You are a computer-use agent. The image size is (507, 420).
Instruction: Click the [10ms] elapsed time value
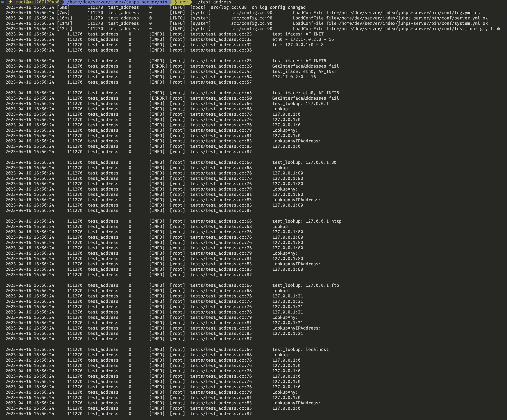(65, 18)
